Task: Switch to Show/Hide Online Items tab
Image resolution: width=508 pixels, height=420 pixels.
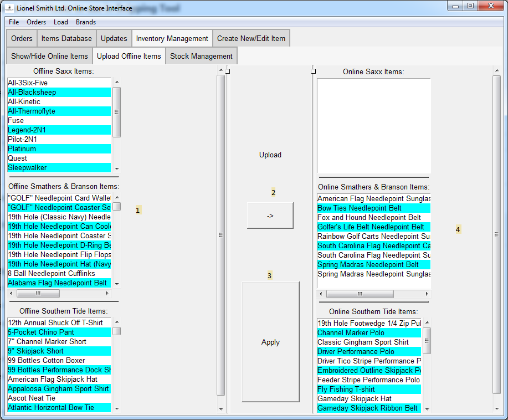Action: point(49,56)
